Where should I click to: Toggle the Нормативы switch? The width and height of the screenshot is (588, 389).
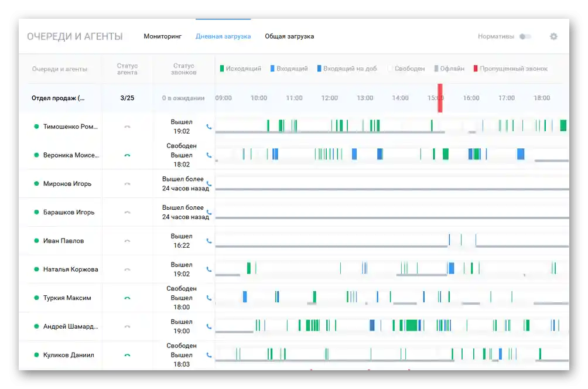[x=525, y=36]
